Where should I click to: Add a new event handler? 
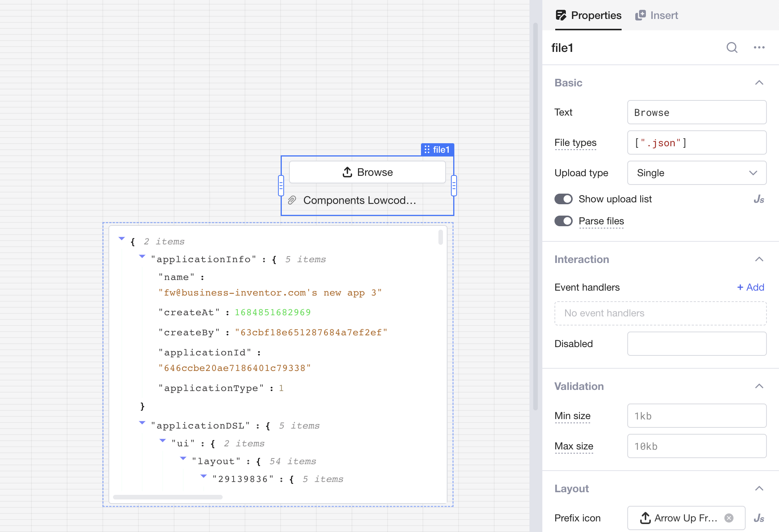coord(750,287)
